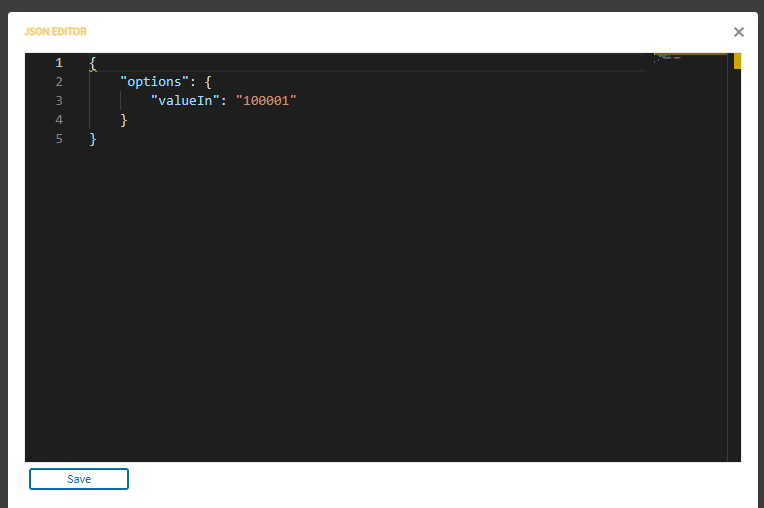764x508 pixels.
Task: Click line number 5 in gutter
Action: (59, 139)
